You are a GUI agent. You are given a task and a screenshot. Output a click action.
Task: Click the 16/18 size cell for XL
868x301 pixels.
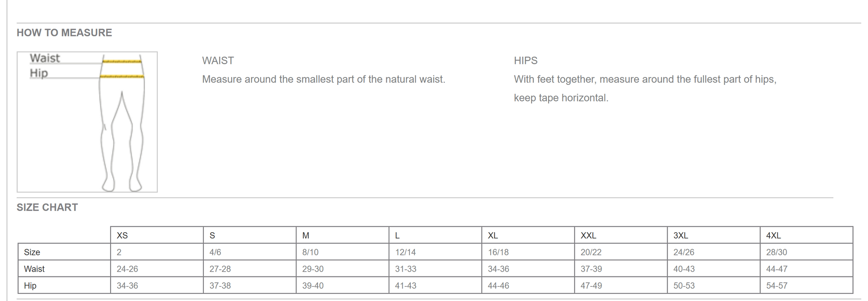pyautogui.click(x=528, y=252)
